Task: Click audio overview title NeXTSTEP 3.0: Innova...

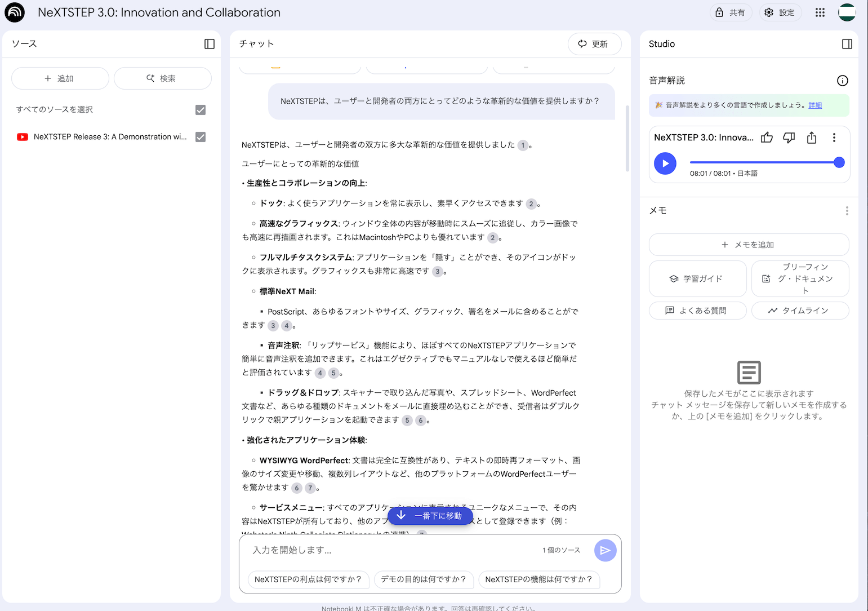Action: (704, 138)
